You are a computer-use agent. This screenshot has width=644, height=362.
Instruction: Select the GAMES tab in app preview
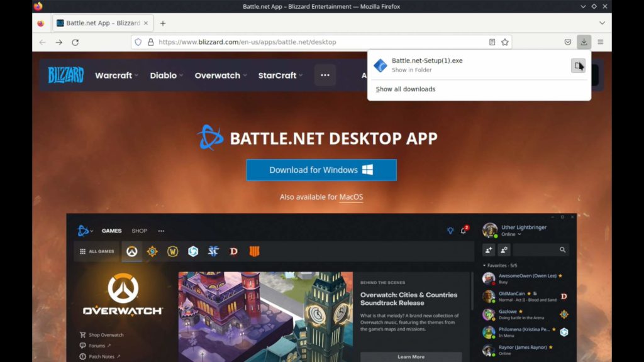pyautogui.click(x=112, y=231)
